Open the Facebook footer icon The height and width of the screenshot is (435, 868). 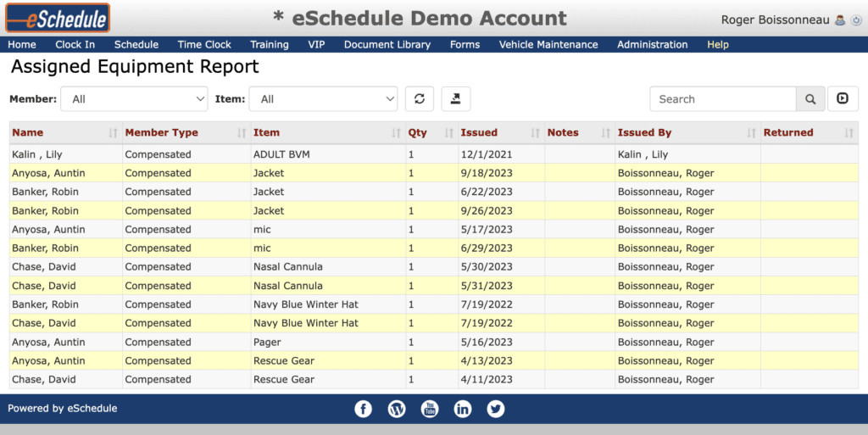(x=363, y=409)
